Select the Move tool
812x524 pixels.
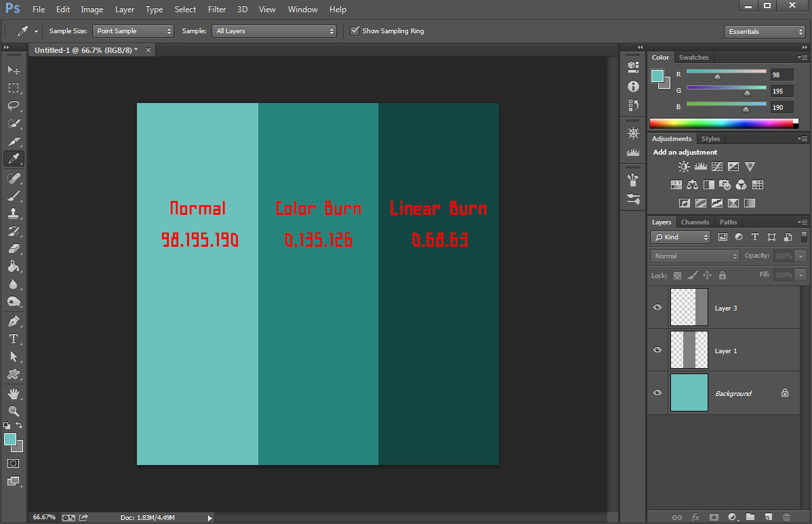pyautogui.click(x=14, y=70)
